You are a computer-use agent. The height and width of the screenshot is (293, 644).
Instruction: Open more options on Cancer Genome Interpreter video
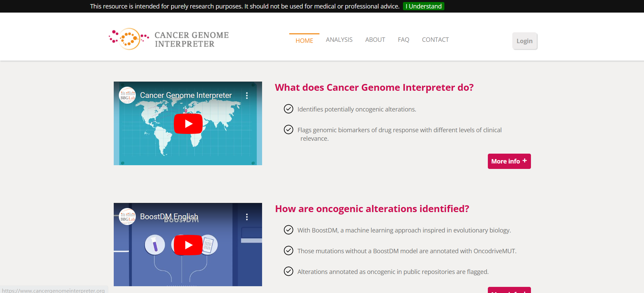click(x=247, y=96)
